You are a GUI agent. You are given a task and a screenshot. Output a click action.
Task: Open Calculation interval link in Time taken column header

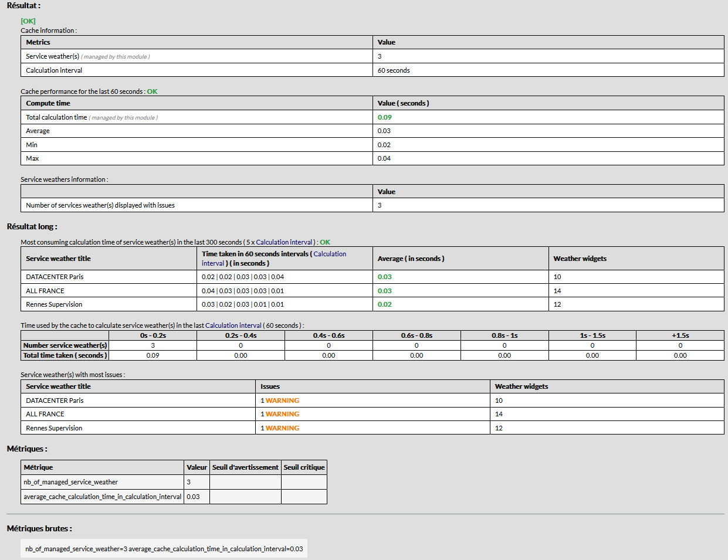(330, 254)
